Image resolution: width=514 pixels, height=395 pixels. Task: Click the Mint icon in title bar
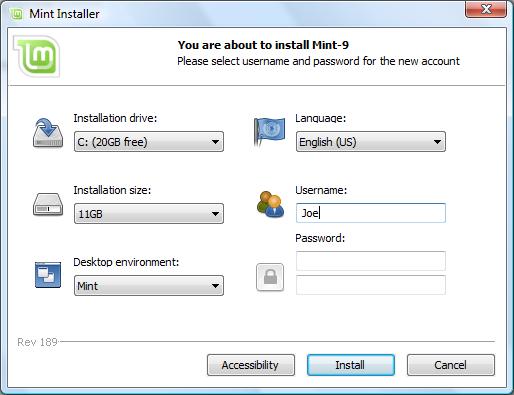click(16, 14)
